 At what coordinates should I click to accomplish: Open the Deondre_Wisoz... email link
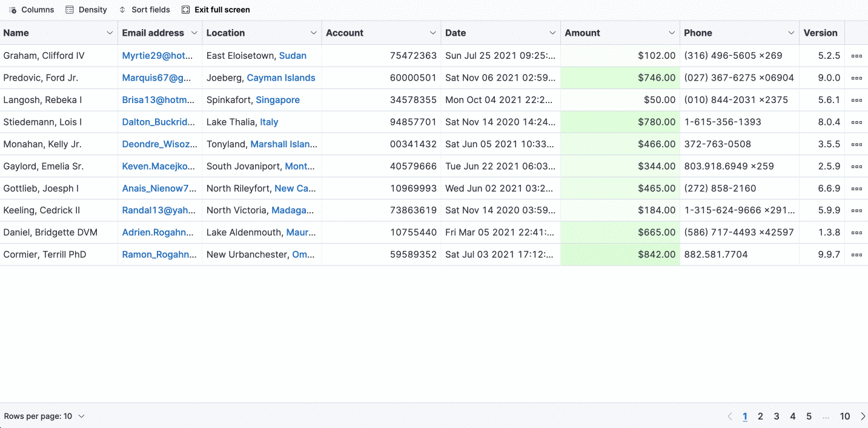click(x=159, y=144)
